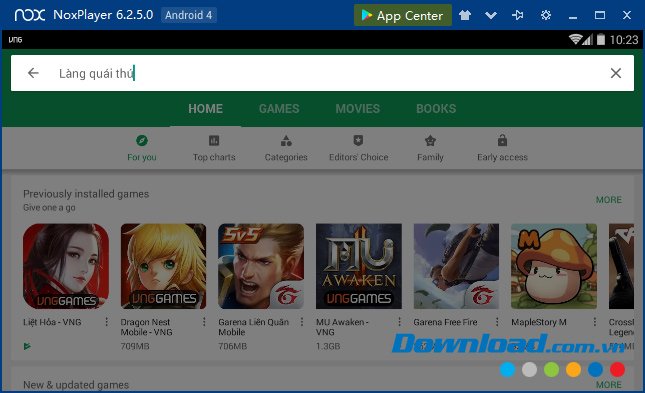The width and height of the screenshot is (645, 393).
Task: Click the battery status icon
Action: point(601,40)
